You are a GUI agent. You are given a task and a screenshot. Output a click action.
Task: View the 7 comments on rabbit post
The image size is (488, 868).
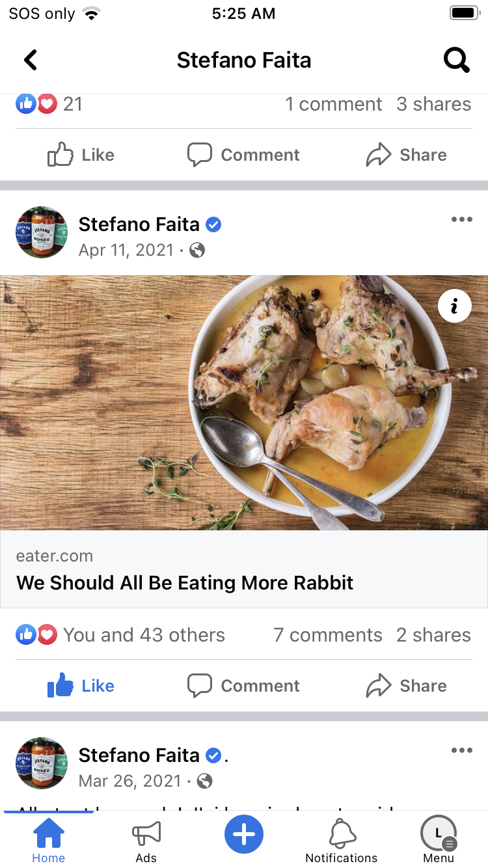click(x=328, y=635)
